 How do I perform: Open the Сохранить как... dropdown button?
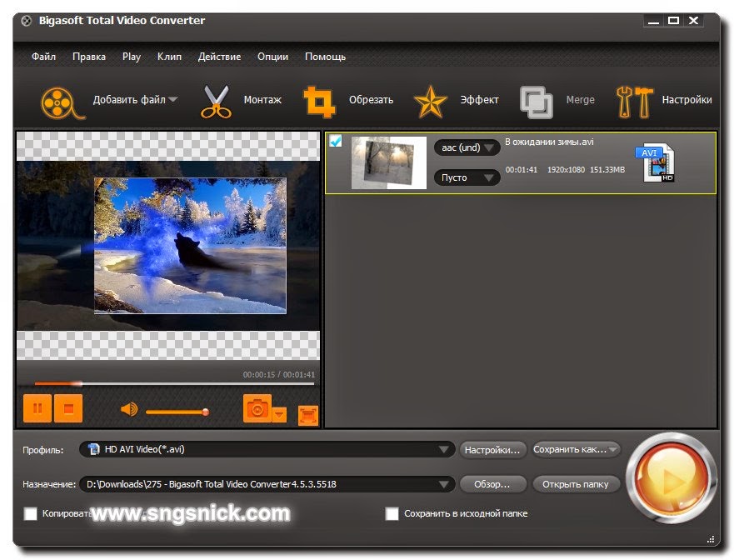click(576, 449)
